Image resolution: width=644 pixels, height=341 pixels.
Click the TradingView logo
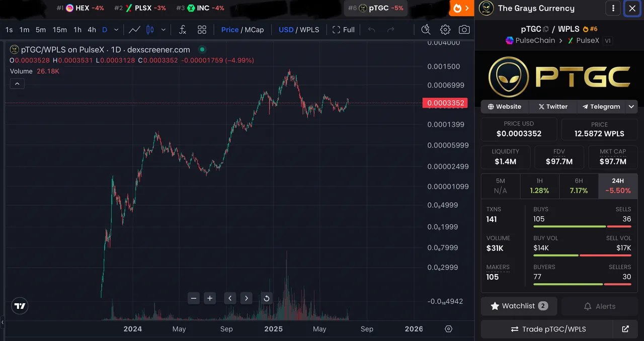(20, 306)
